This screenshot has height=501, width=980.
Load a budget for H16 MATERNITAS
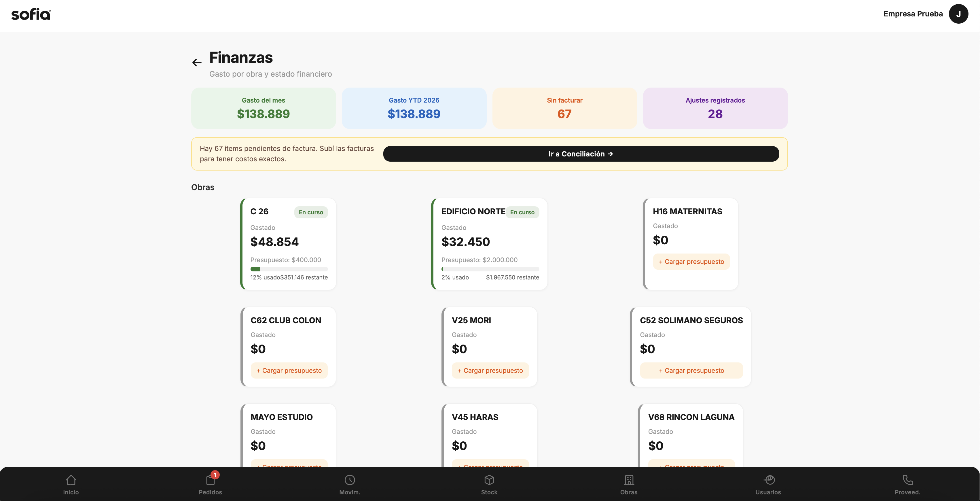[x=691, y=262]
